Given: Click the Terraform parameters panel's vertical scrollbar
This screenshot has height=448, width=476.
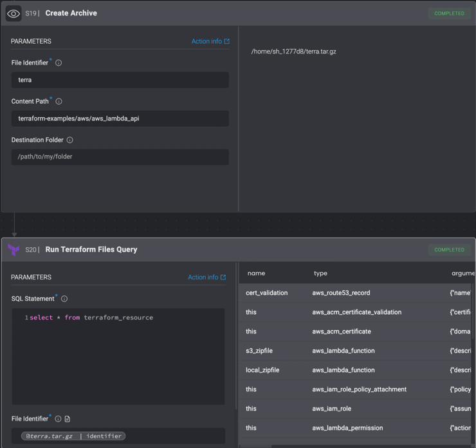Looking at the screenshot, I should (x=236, y=336).
